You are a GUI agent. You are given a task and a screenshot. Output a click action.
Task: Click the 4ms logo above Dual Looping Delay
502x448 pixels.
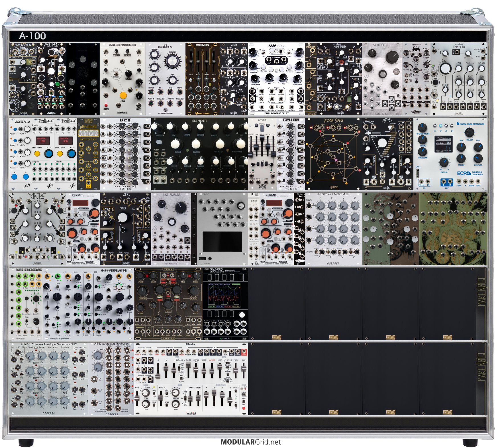coord(272,46)
